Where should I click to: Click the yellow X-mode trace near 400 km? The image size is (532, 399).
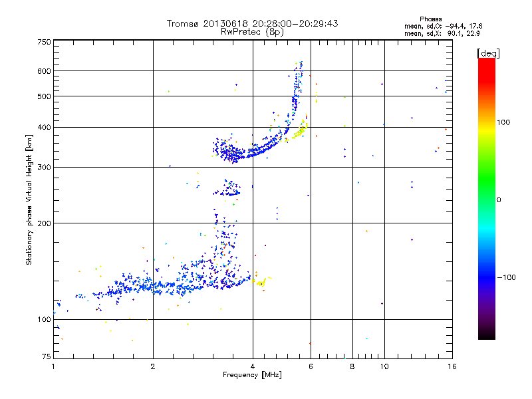(301, 130)
